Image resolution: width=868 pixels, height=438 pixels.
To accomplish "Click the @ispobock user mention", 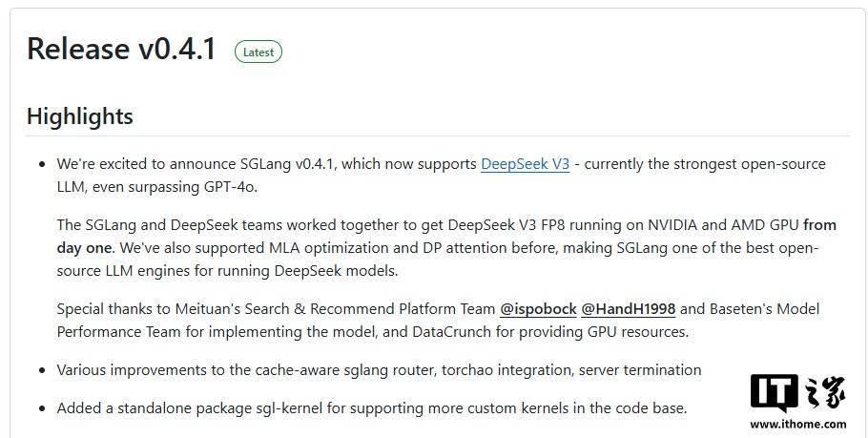I will tap(538, 309).
